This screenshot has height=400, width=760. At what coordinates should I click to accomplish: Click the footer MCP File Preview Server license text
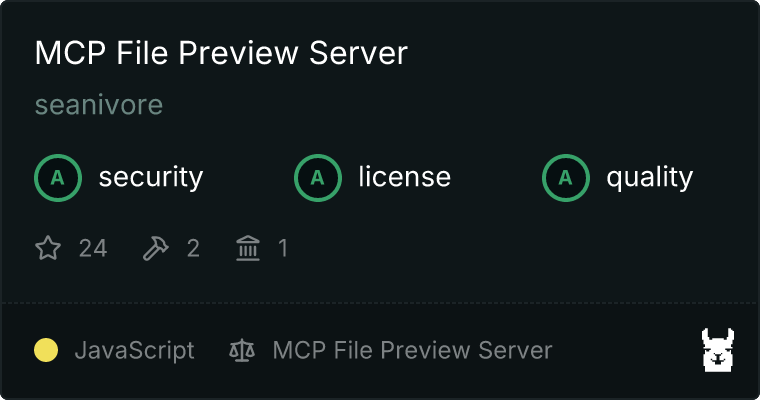[x=412, y=350]
